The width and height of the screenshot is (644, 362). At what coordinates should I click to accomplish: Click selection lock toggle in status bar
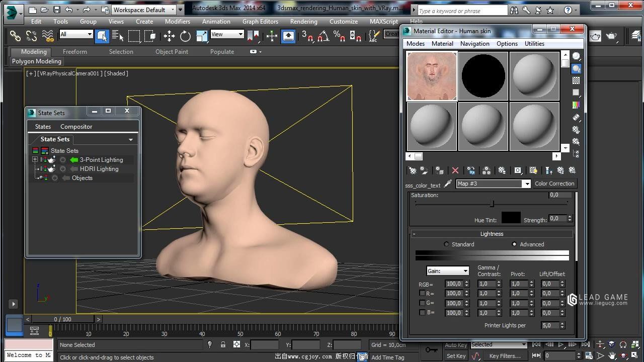tap(223, 345)
